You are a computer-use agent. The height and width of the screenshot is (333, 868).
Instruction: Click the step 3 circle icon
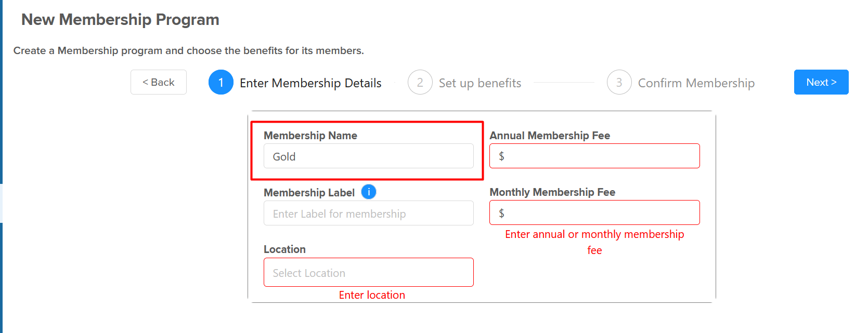pos(618,82)
